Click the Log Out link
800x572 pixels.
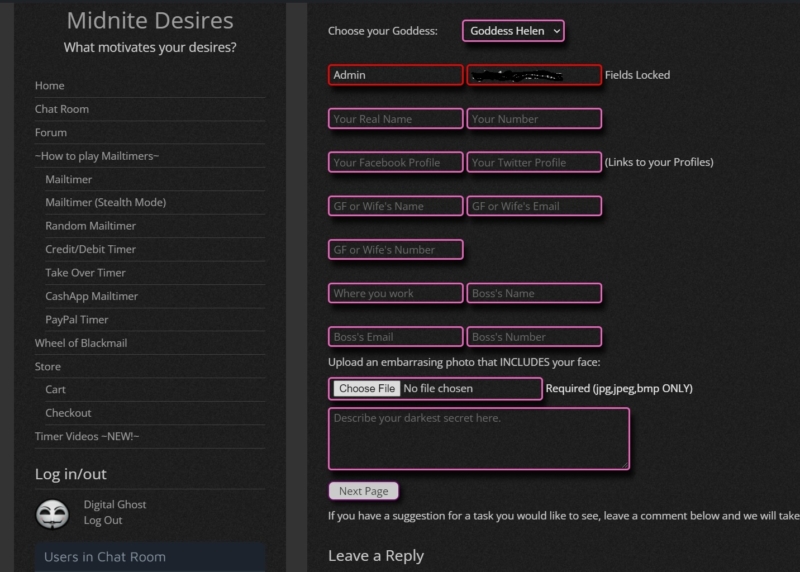pos(103,521)
